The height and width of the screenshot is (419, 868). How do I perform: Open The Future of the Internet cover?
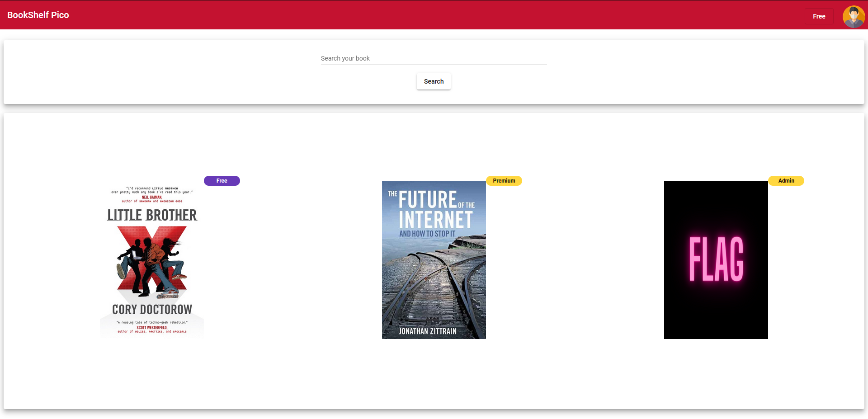[x=434, y=260]
